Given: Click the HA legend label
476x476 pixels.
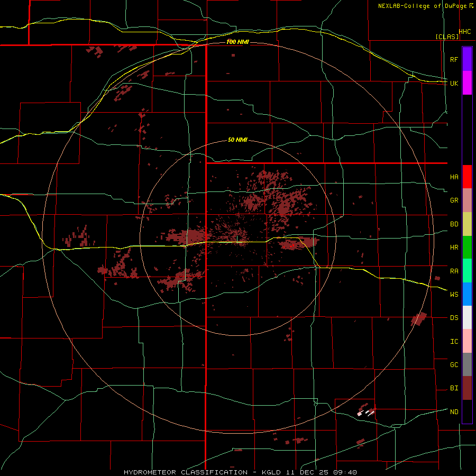Looking at the screenshot, I should pos(454,177).
